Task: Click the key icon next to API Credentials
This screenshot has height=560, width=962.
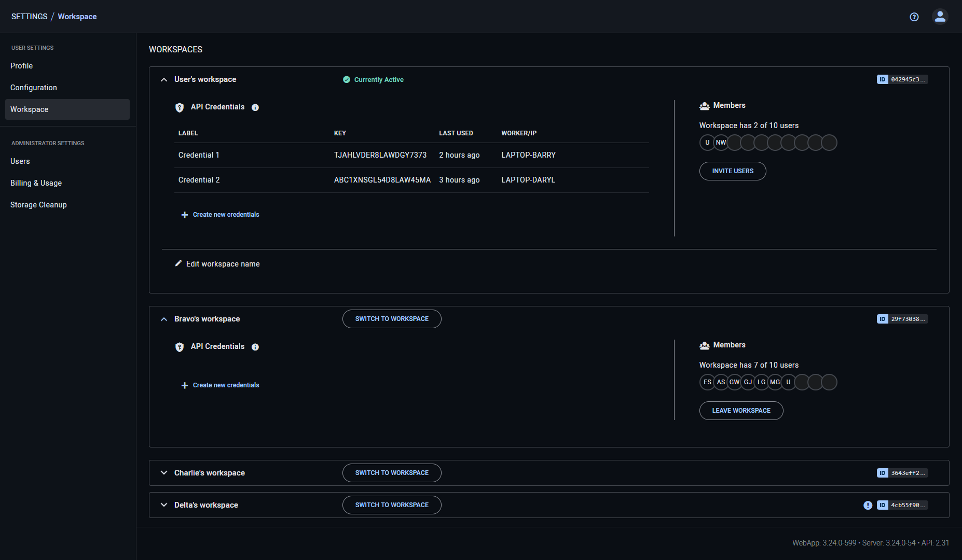Action: point(180,107)
